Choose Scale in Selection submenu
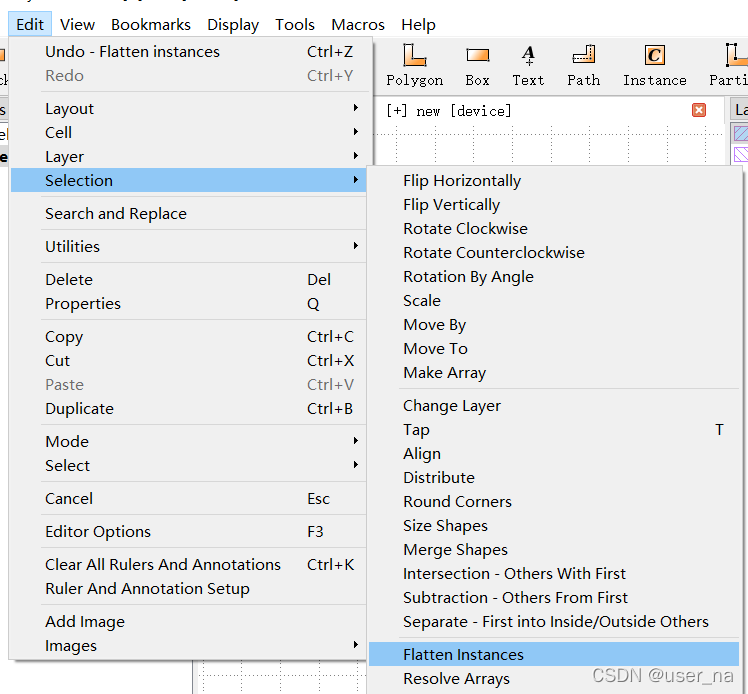Image resolution: width=748 pixels, height=694 pixels. pyautogui.click(x=553, y=300)
